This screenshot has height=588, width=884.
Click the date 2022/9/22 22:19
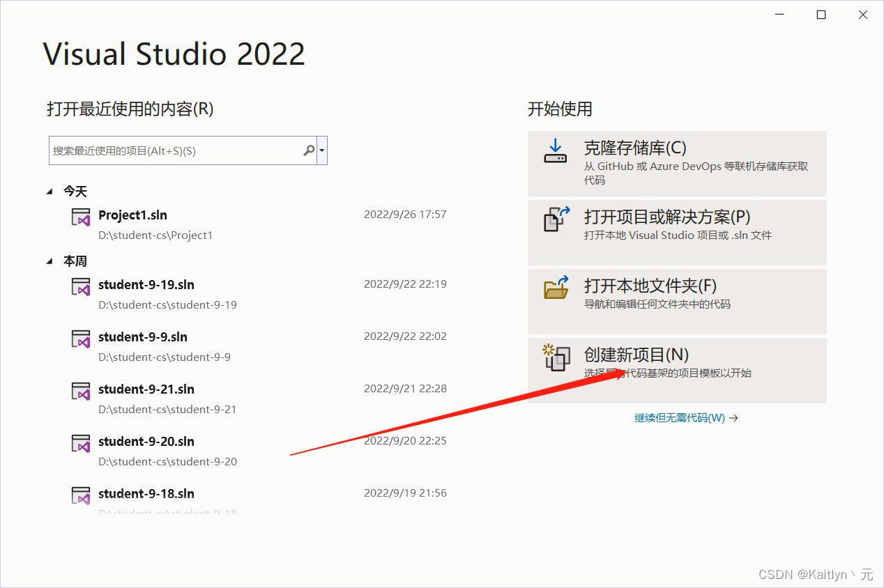[x=405, y=284]
